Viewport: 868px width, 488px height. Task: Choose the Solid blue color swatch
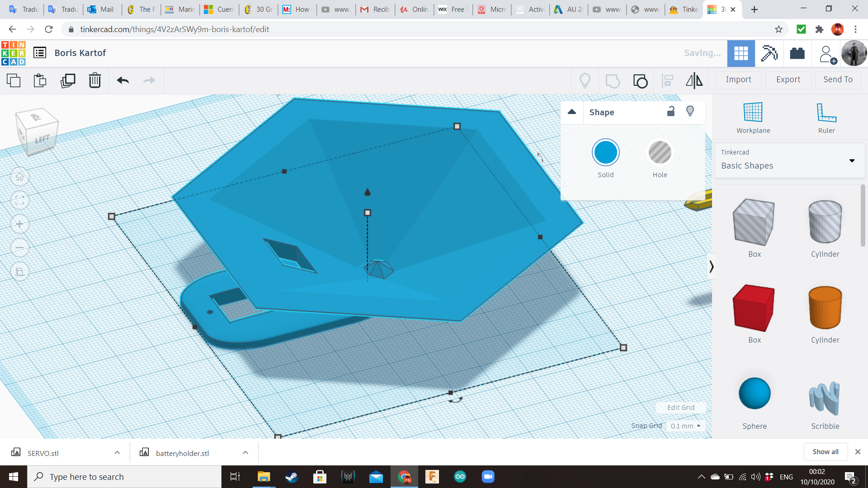click(x=605, y=153)
